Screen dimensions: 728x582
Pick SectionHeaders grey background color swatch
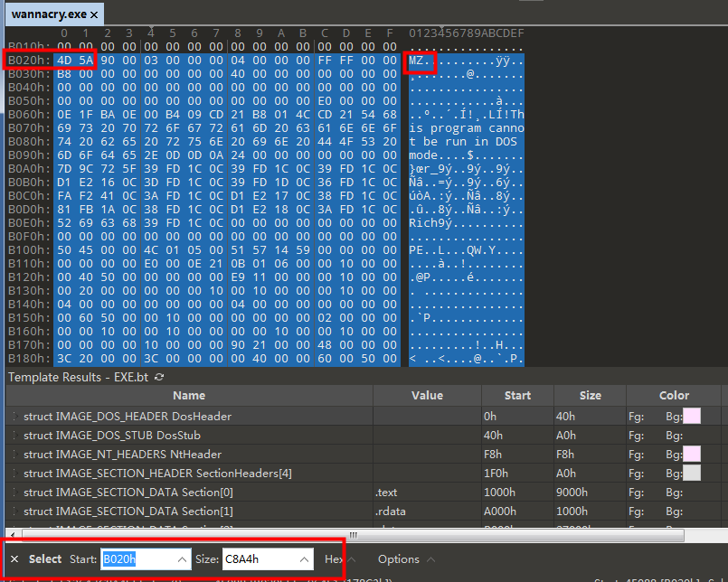(692, 474)
